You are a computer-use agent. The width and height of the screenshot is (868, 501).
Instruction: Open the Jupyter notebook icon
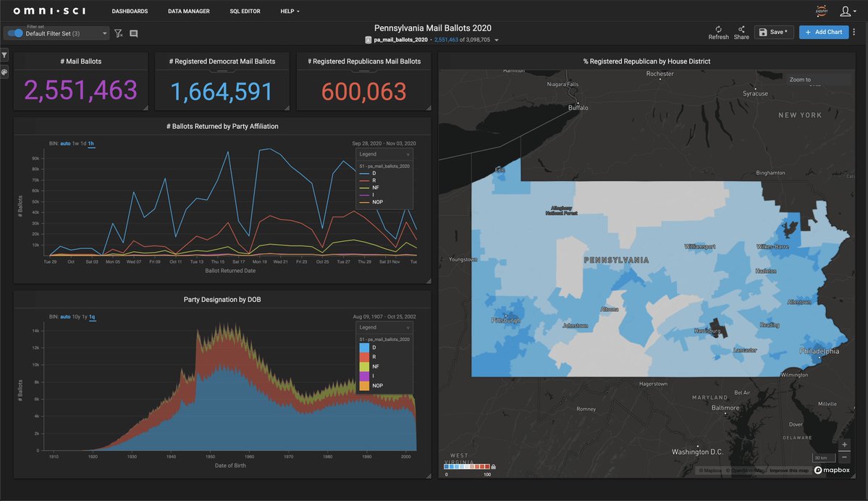pos(821,11)
